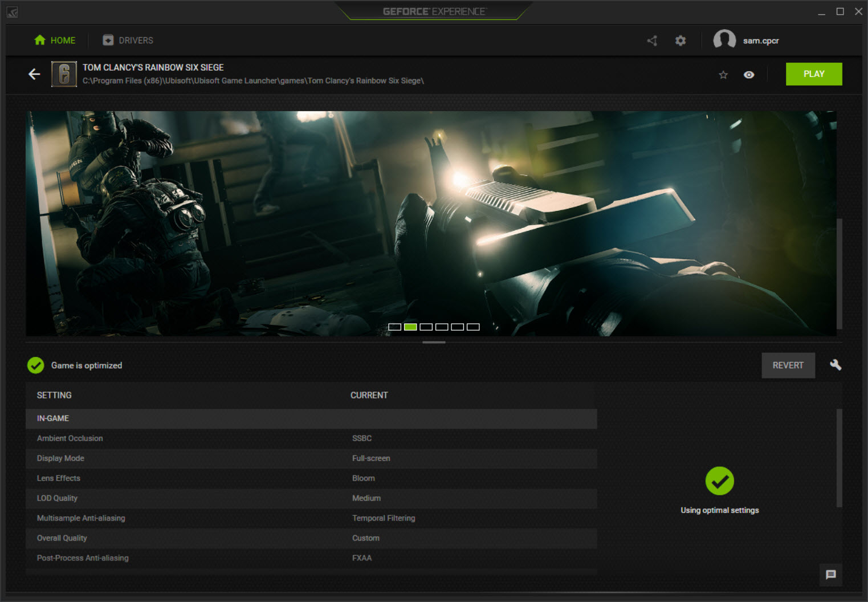Open feedback with the chat bubble icon
This screenshot has height=602, width=868.
pos(831,575)
